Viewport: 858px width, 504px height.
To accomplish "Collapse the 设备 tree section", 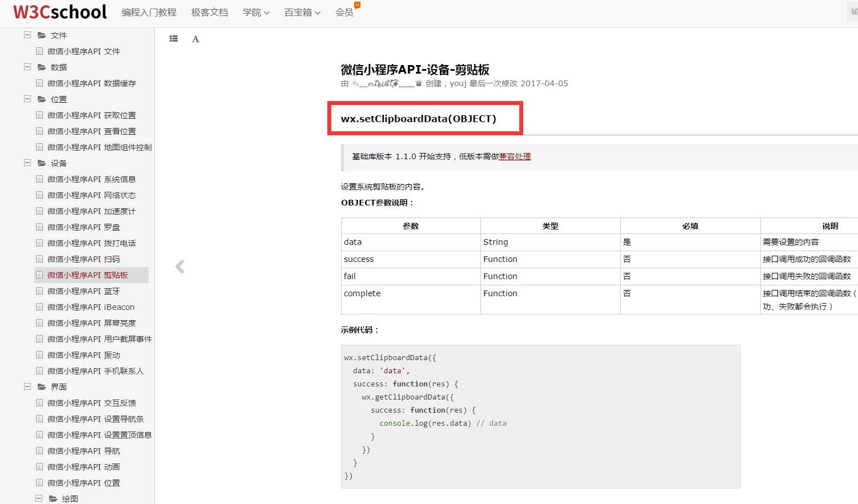I will coord(27,163).
